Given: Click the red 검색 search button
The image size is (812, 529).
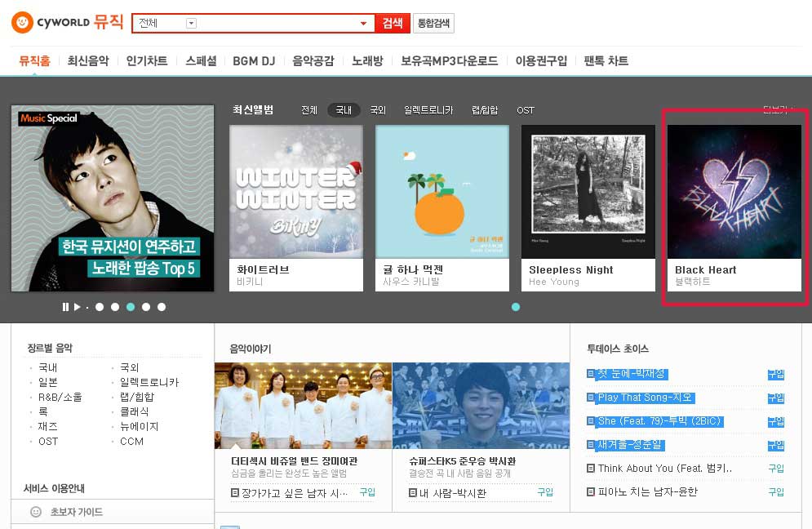Looking at the screenshot, I should point(393,24).
